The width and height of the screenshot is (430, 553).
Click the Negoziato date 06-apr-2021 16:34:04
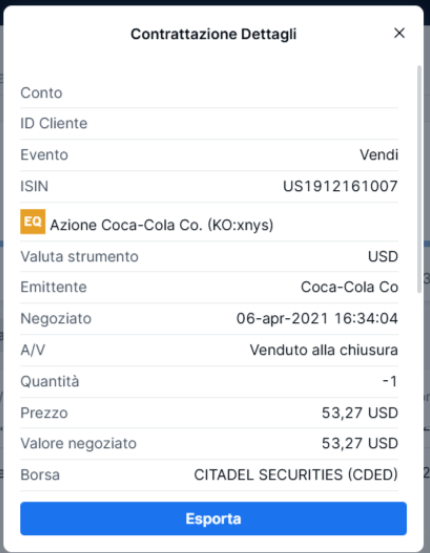tap(317, 318)
